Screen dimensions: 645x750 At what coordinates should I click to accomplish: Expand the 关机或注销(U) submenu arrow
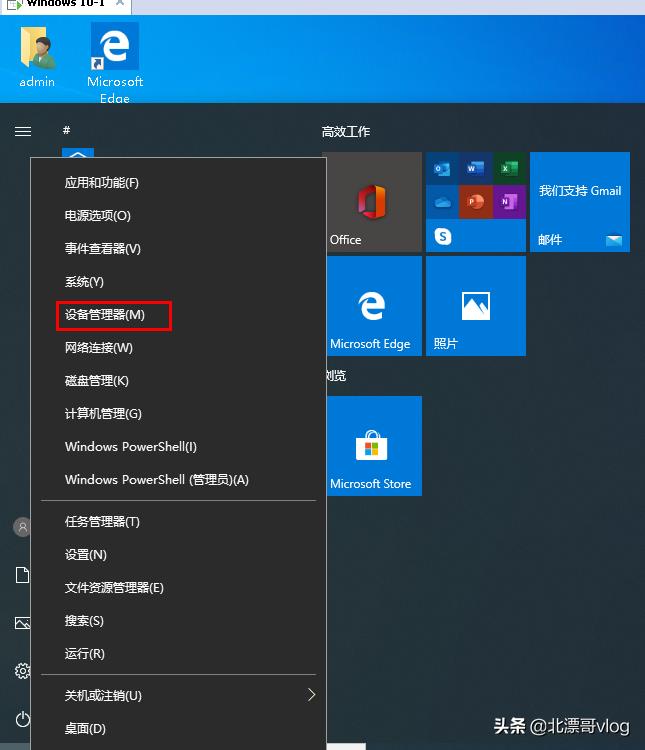(311, 695)
